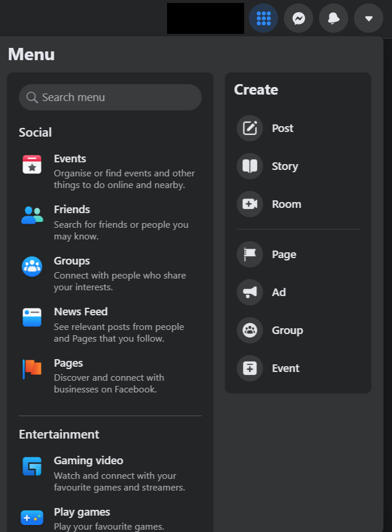Create a new Event
Viewport: 392px width, 532px height.
click(x=285, y=368)
